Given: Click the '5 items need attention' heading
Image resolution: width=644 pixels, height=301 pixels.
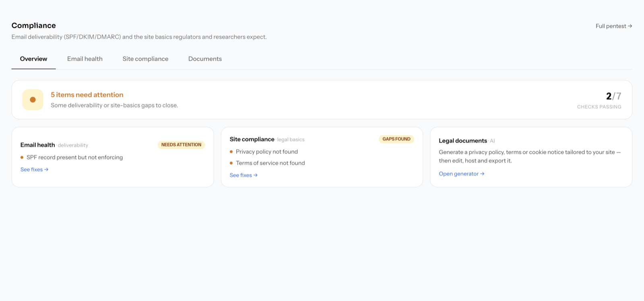Looking at the screenshot, I should [87, 95].
